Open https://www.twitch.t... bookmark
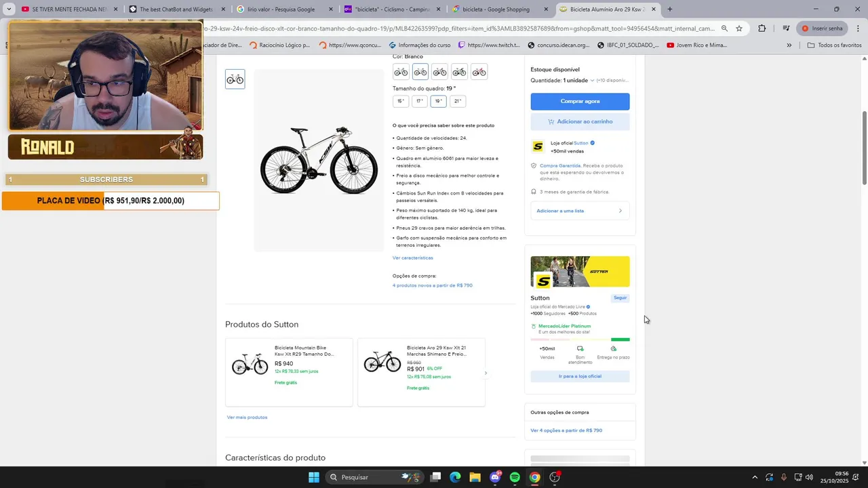 point(489,45)
